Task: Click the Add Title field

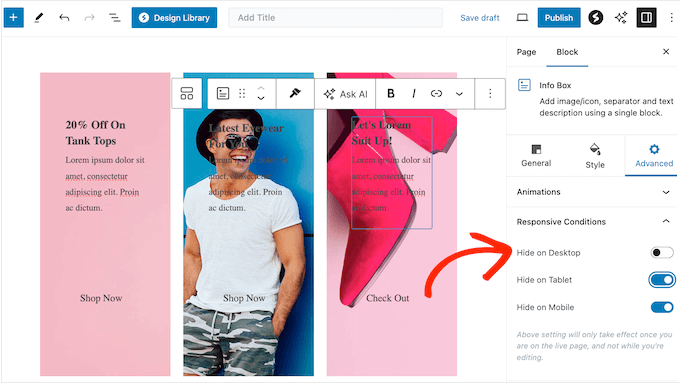Action: point(335,18)
